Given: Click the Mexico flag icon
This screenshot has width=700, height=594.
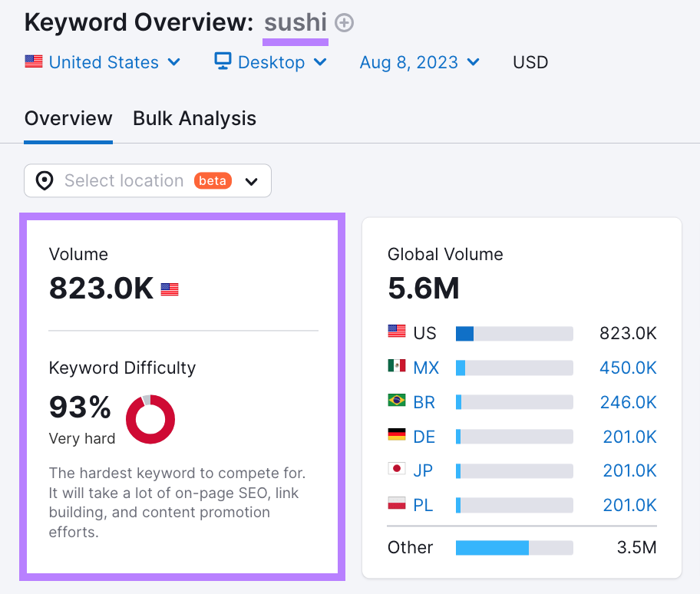Looking at the screenshot, I should coord(396,365).
